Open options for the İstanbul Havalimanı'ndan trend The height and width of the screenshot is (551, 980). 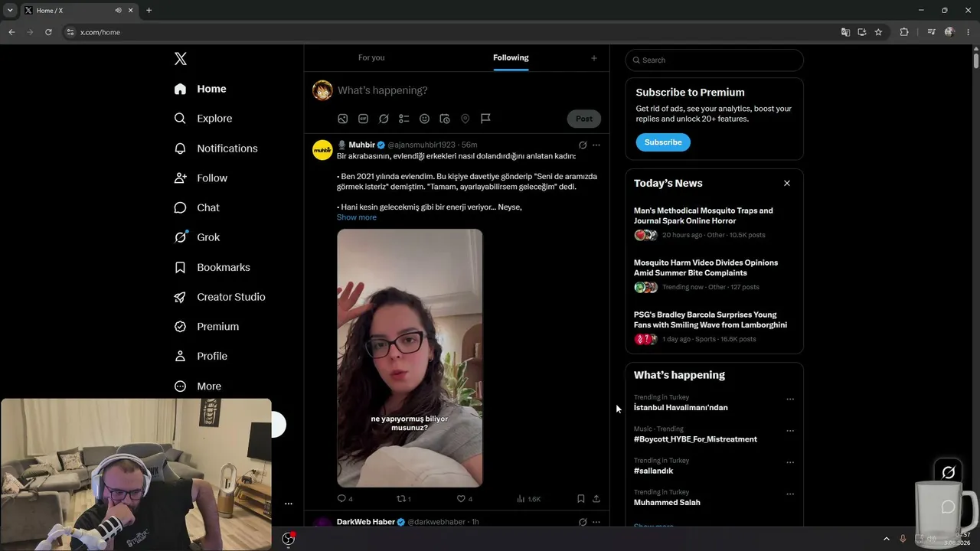coord(790,399)
